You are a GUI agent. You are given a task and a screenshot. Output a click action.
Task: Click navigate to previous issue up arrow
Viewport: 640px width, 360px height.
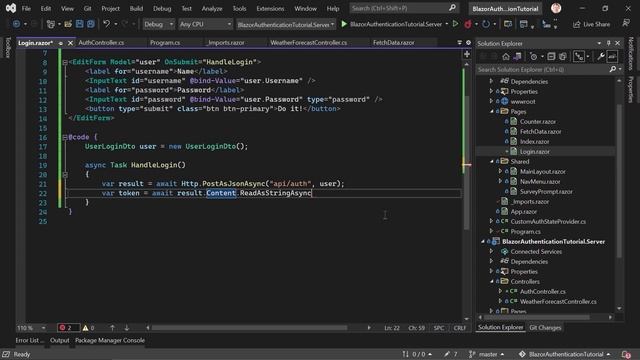[112, 328]
